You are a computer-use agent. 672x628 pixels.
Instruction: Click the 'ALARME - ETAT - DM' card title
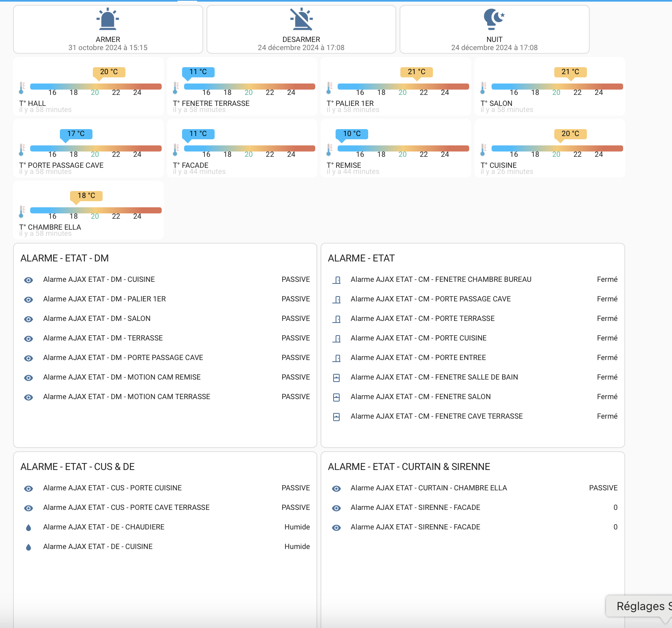[64, 258]
